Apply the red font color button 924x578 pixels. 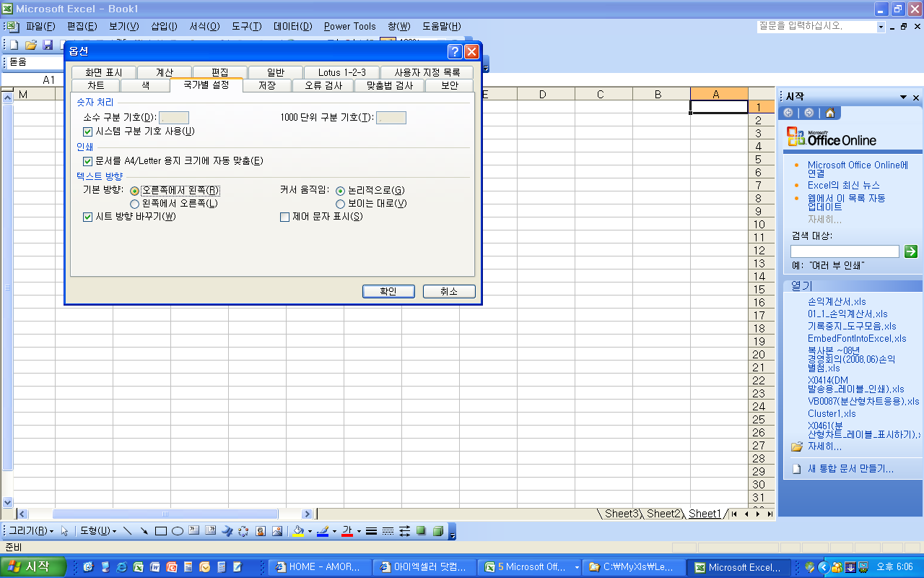347,531
